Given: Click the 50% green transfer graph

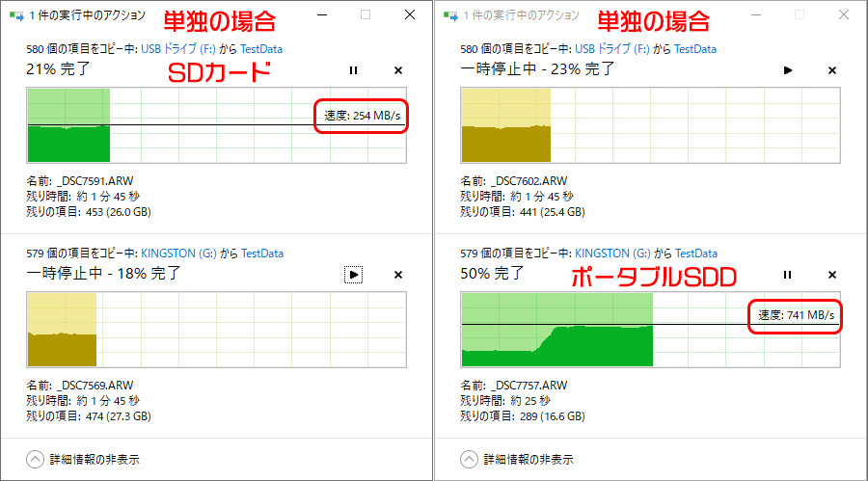Looking at the screenshot, I should click(650, 330).
